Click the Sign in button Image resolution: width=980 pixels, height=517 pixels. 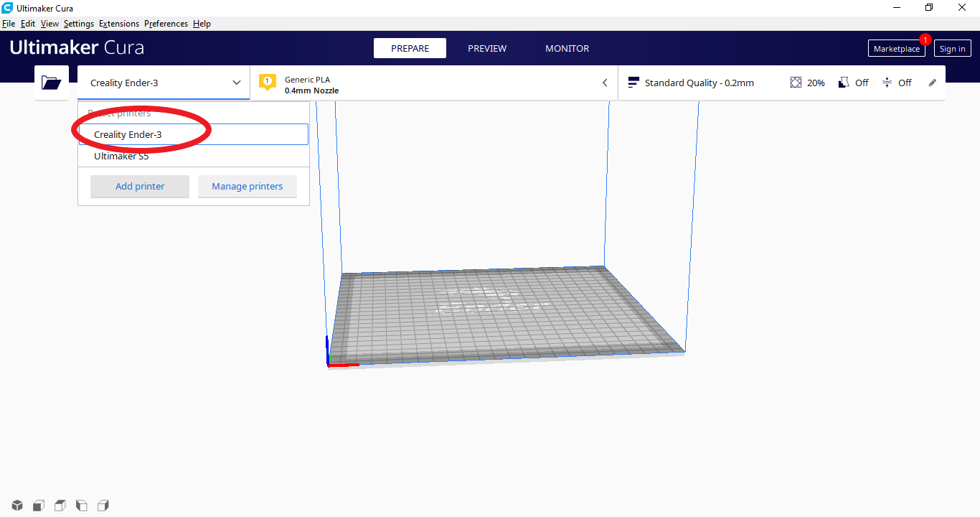tap(952, 49)
